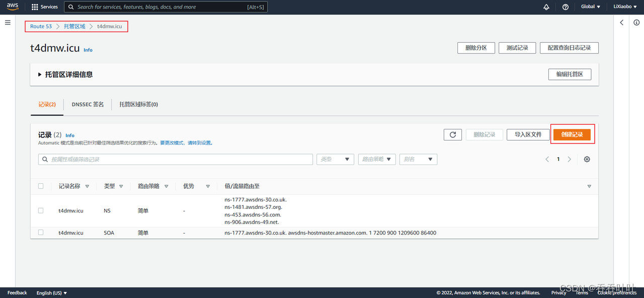Screen dimensions: 644x298
Task: Tick the checkbox for the NS record
Action: (x=41, y=210)
